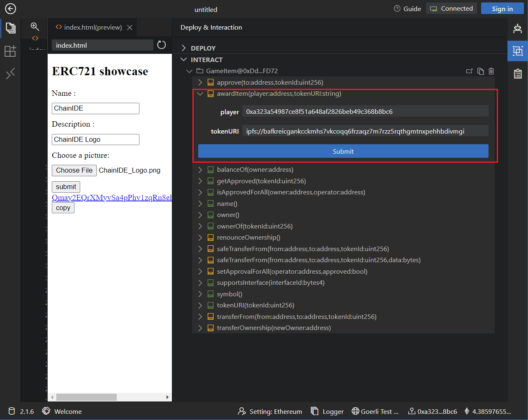Image resolution: width=528 pixels, height=420 pixels.
Task: Click the back arrow icon at top left
Action: point(10,9)
